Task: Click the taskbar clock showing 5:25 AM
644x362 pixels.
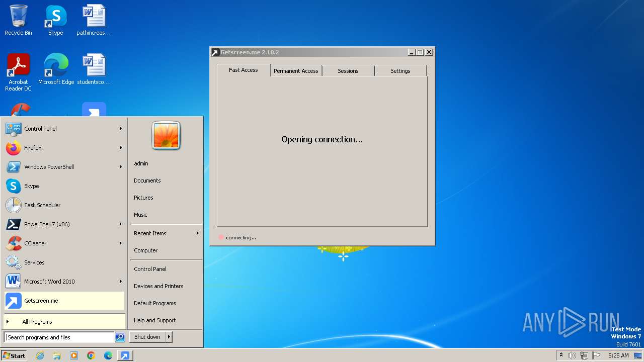Action: tap(618, 355)
